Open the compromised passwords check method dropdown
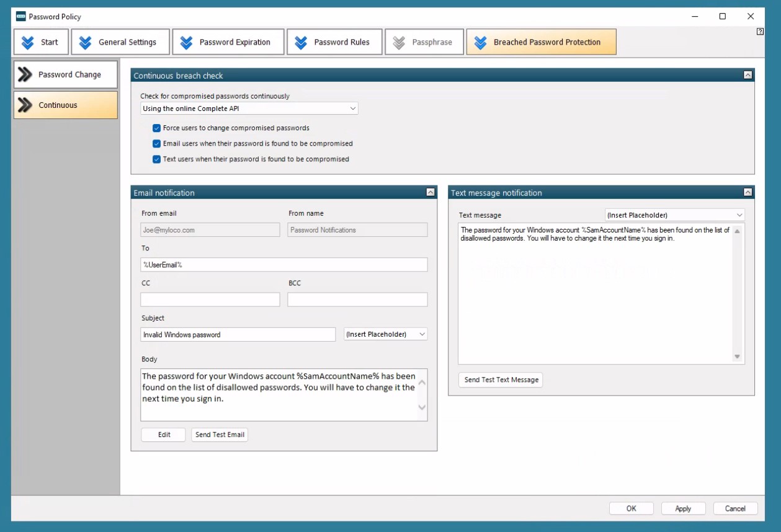The width and height of the screenshot is (781, 532). [249, 109]
